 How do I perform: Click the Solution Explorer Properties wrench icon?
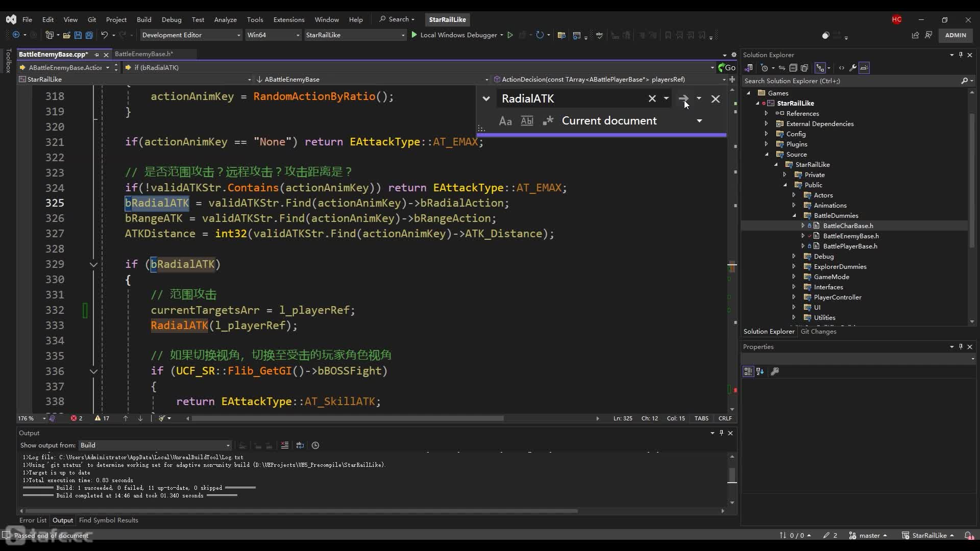pyautogui.click(x=853, y=68)
